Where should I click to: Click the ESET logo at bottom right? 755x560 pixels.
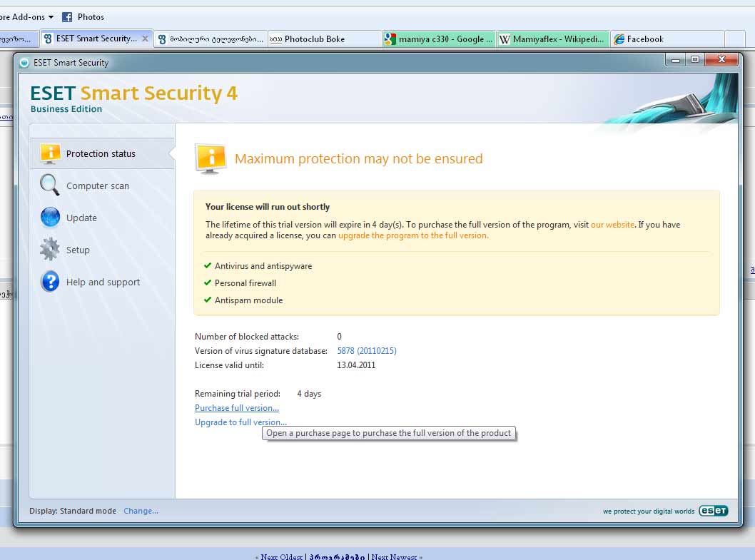(712, 511)
